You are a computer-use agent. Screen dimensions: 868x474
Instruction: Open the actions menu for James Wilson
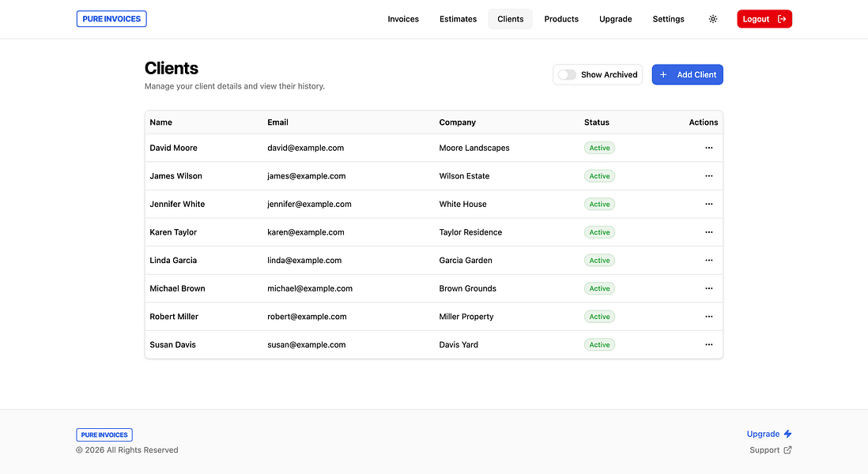[x=708, y=175]
